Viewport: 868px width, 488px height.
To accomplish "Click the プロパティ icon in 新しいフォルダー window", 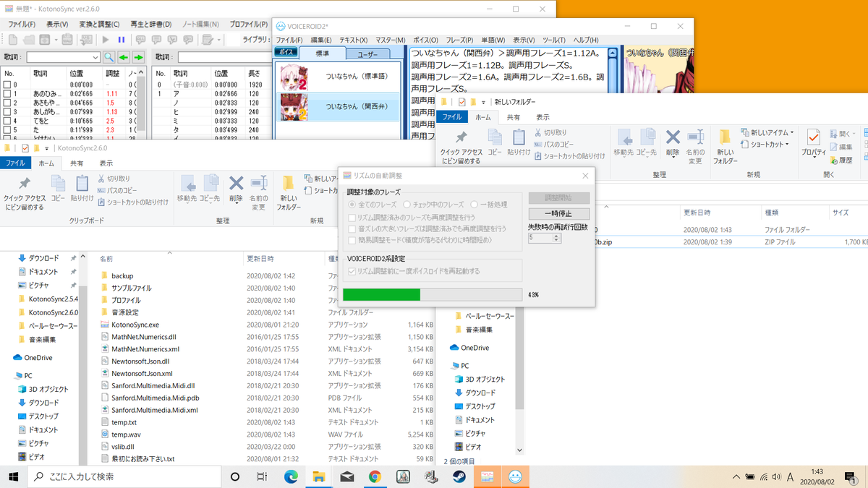I will [x=814, y=137].
